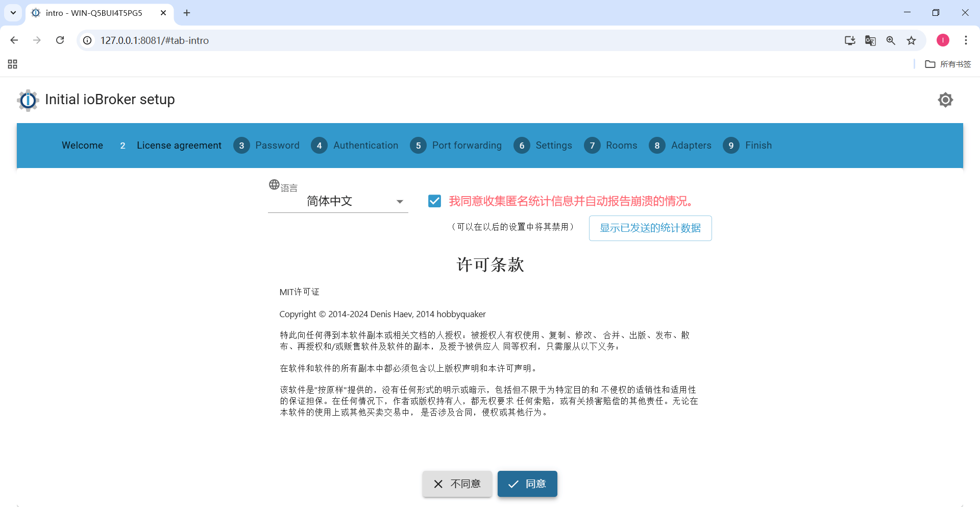Image resolution: width=980 pixels, height=526 pixels.
Task: Click the site information icon
Action: (x=88, y=40)
